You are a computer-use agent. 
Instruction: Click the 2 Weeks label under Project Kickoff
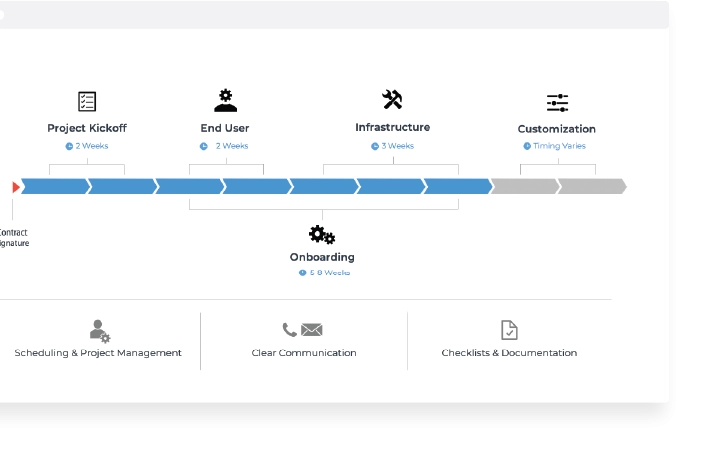point(92,146)
